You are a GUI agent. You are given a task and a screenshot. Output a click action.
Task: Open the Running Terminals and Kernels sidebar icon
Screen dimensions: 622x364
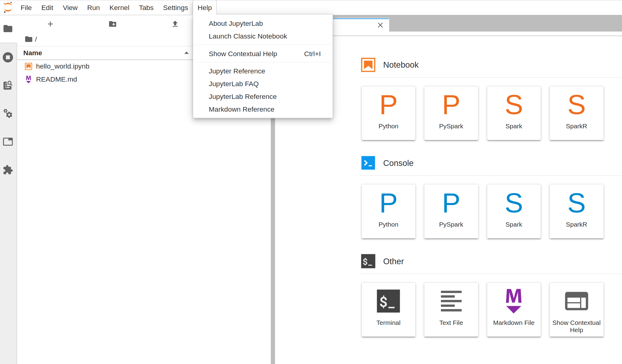tap(8, 57)
